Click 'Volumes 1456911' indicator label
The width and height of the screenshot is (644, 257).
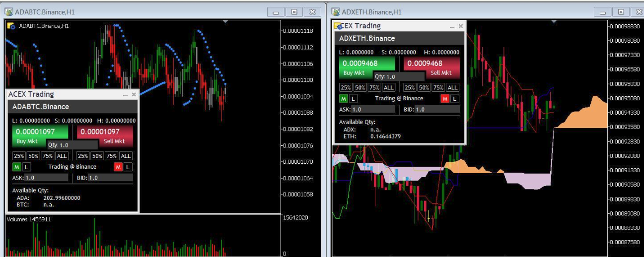point(29,219)
